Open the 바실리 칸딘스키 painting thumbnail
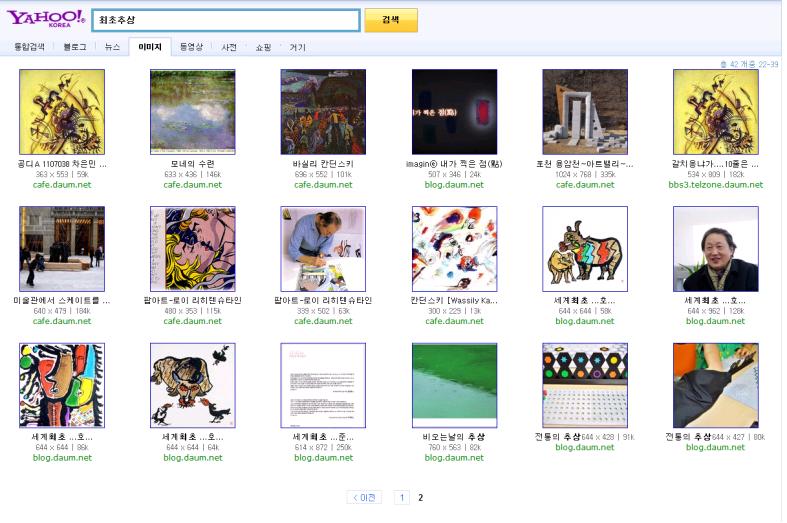Screen dimensions: 787x523 (323, 112)
